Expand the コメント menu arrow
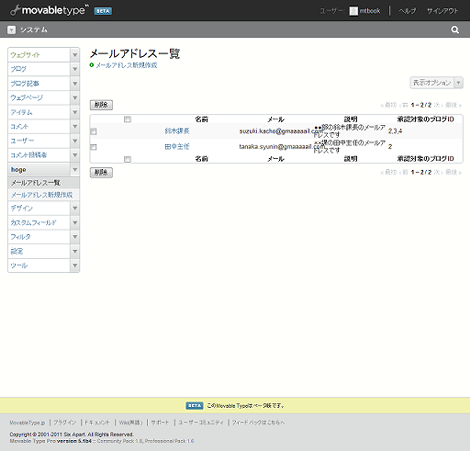The image size is (470, 451). tap(75, 126)
